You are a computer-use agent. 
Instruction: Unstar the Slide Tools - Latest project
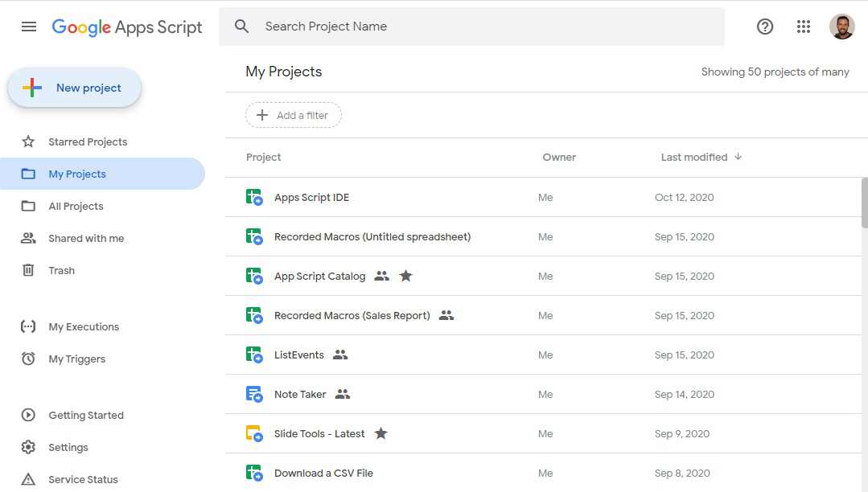point(381,433)
